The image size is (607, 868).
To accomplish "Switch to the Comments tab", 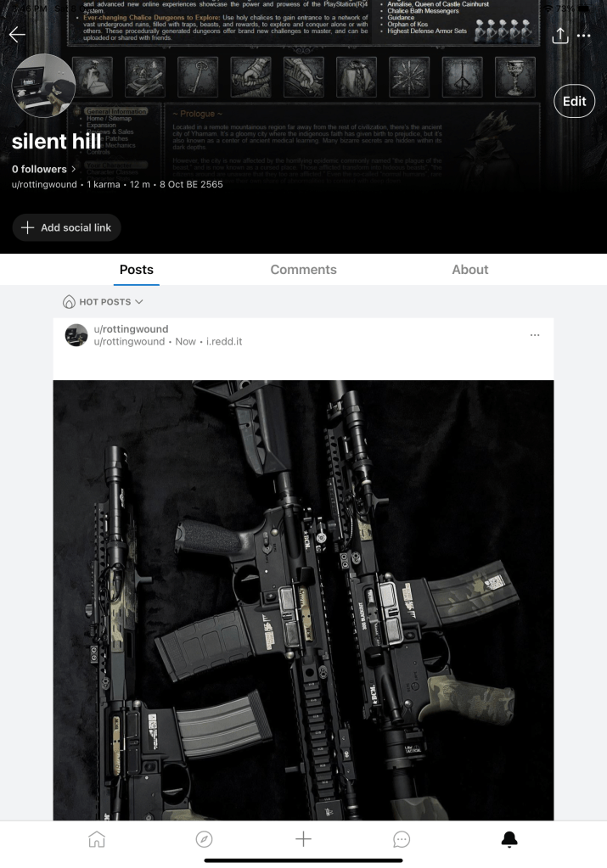I will click(x=304, y=270).
